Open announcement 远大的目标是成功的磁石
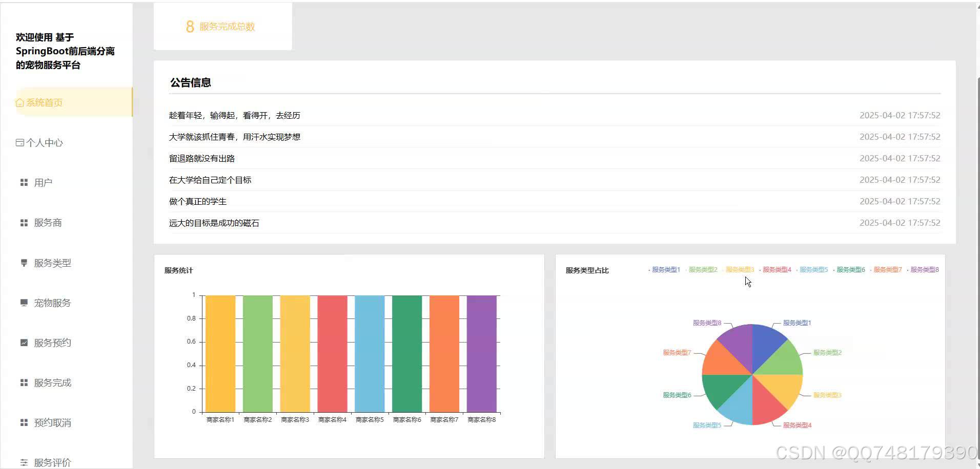This screenshot has width=980, height=469. pyautogui.click(x=214, y=223)
